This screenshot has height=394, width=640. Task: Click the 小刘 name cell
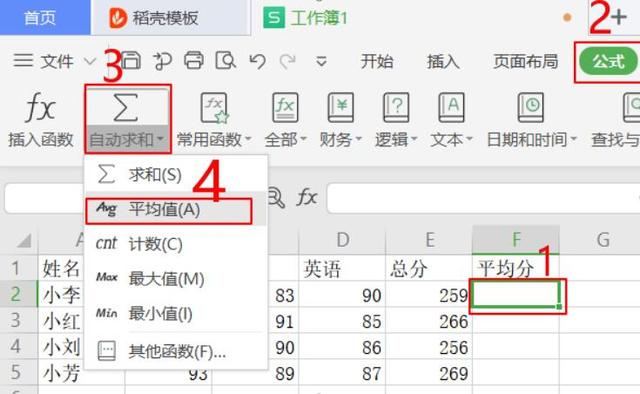(x=61, y=347)
